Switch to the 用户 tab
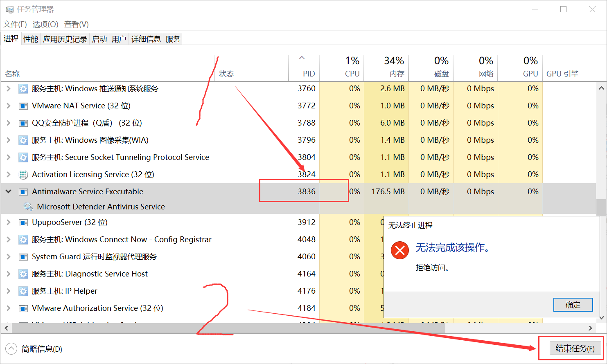 coord(119,39)
